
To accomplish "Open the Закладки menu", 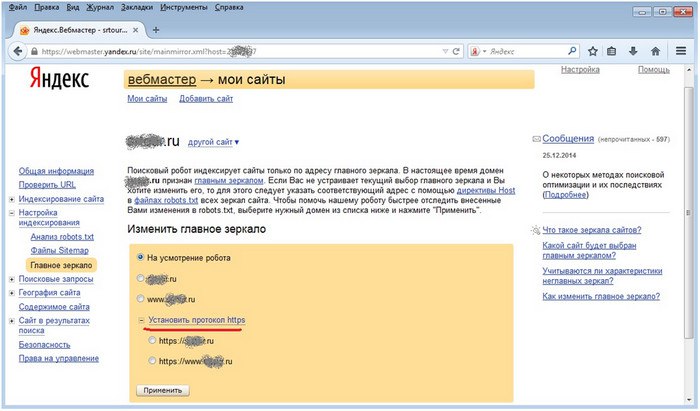I will pyautogui.click(x=137, y=7).
